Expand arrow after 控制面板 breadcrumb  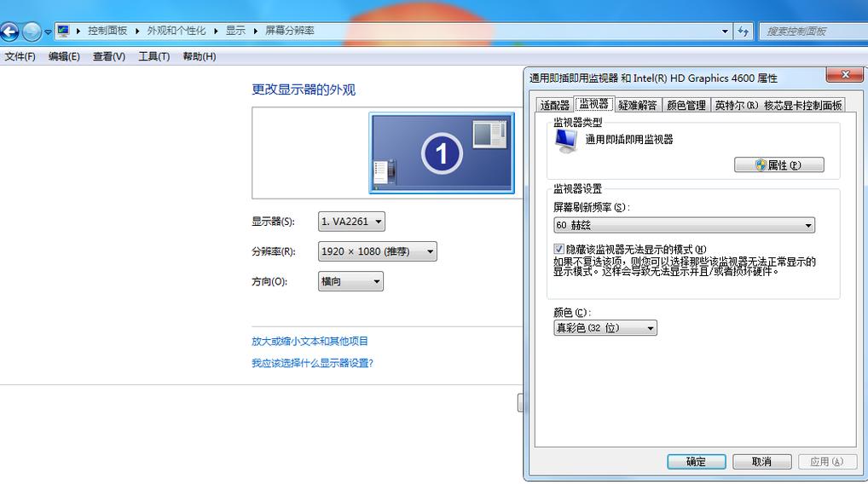[x=137, y=31]
